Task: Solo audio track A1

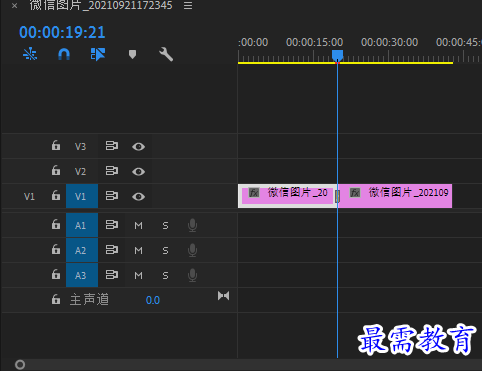Action: tap(165, 226)
